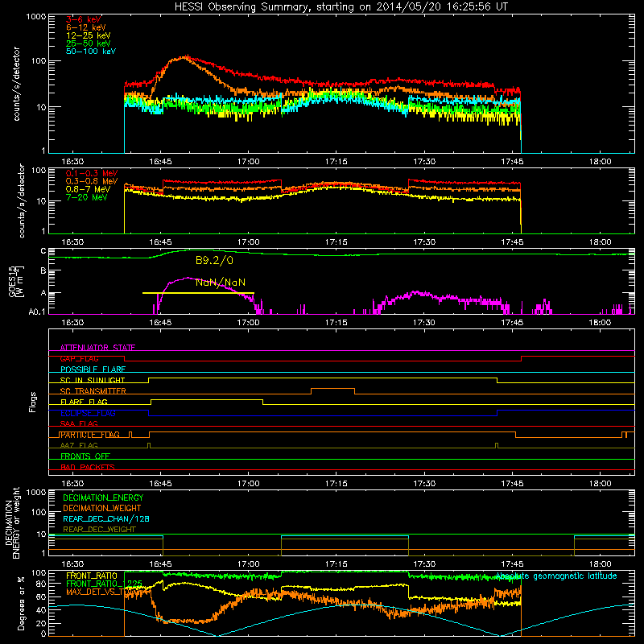Click the B9.2/0 flare class annotation
Image resolution: width=644 pixels, height=644 pixels.
[x=214, y=260]
